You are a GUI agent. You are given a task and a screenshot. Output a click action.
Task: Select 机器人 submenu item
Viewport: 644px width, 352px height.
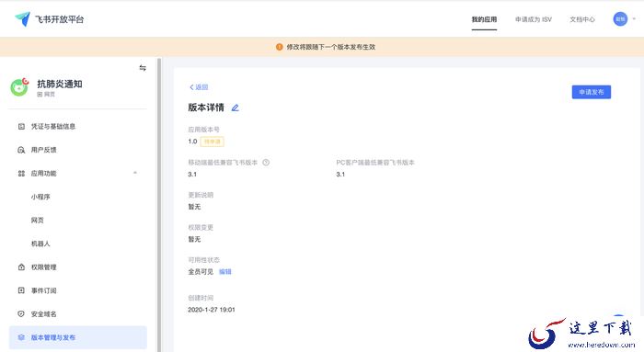(x=40, y=244)
